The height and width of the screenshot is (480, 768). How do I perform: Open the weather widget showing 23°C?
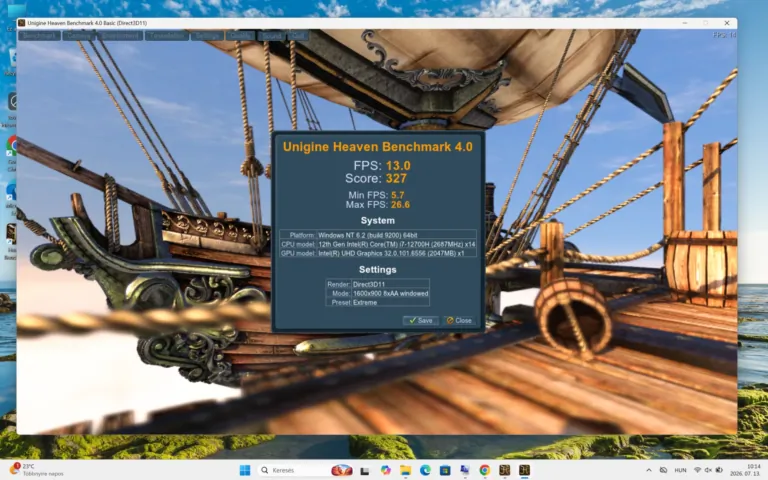click(37, 470)
